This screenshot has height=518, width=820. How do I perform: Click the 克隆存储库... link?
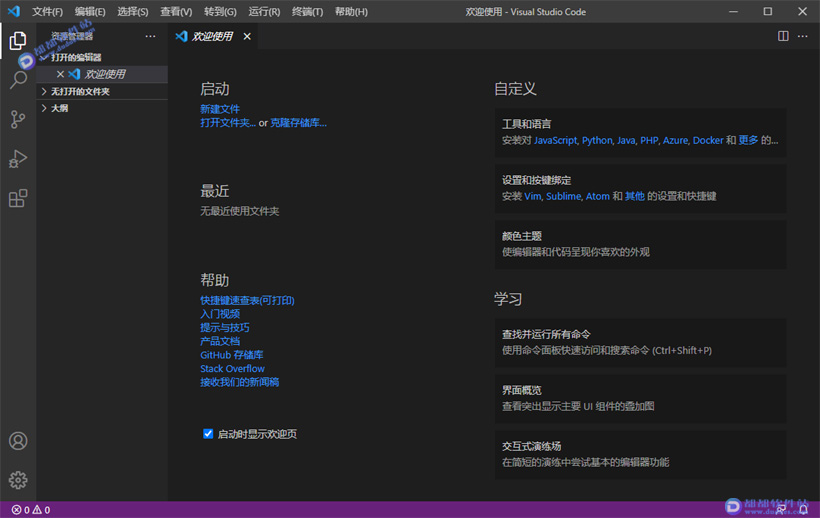tap(298, 122)
